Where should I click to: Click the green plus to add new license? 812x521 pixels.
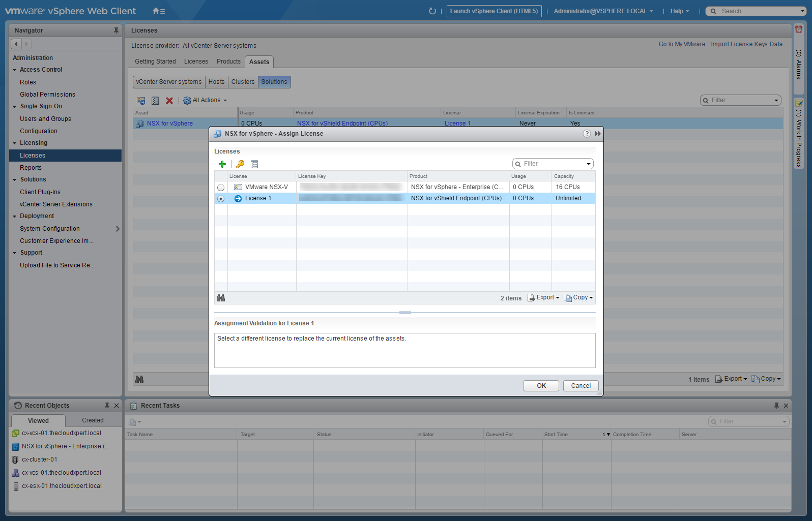tap(222, 164)
